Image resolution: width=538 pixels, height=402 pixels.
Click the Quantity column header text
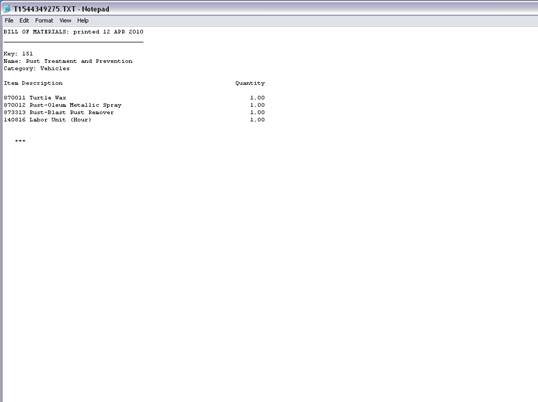(x=250, y=83)
